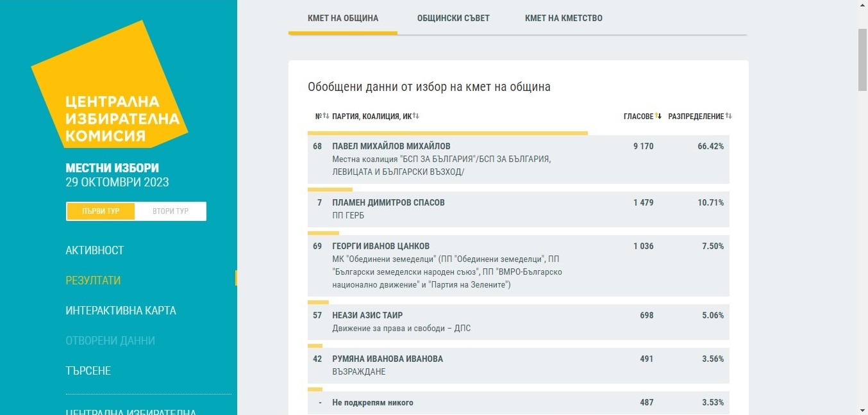The width and height of the screenshot is (868, 415).
Task: Switch to ВТОРИ ТУР round
Action: pyautogui.click(x=171, y=211)
